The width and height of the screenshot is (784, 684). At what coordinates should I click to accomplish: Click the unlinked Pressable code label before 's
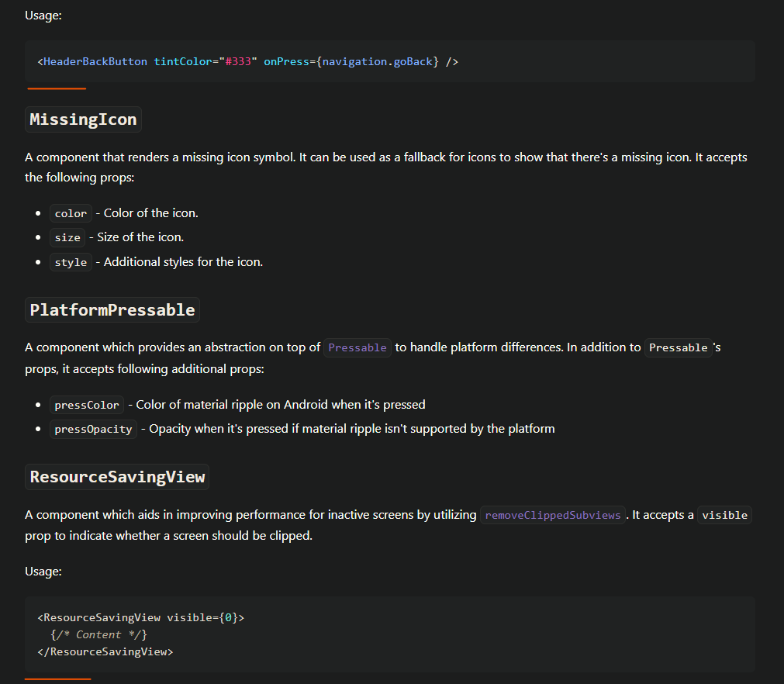(679, 347)
